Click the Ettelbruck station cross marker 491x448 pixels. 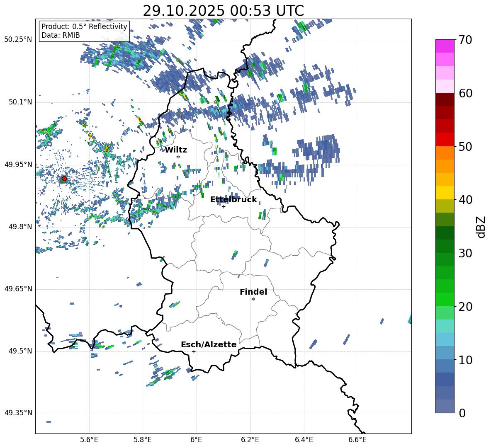pos(224,206)
